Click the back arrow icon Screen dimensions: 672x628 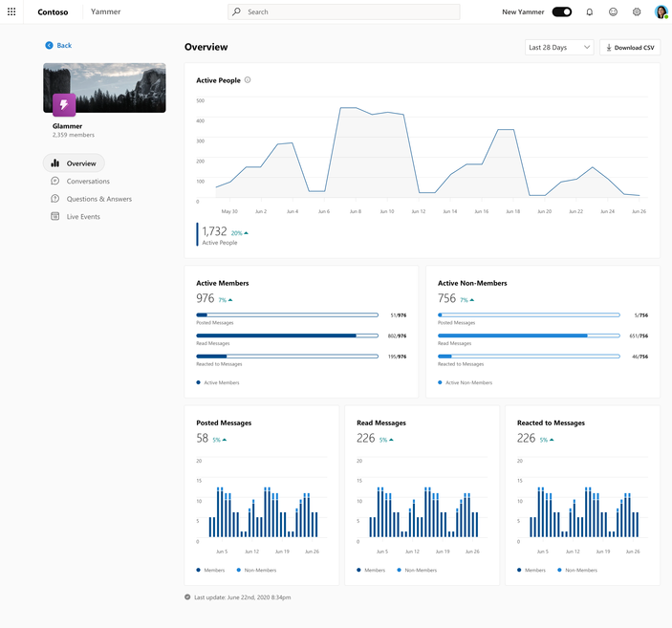tap(49, 46)
